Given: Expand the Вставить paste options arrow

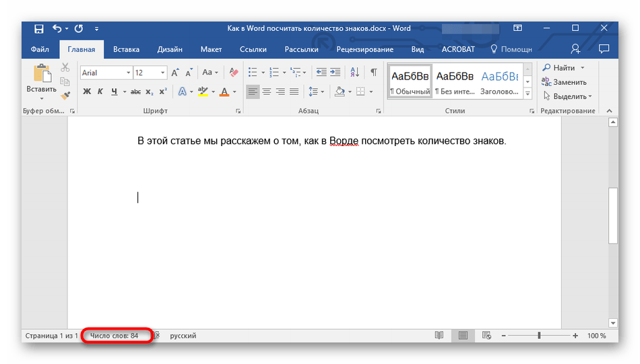Looking at the screenshot, I should click(x=42, y=99).
